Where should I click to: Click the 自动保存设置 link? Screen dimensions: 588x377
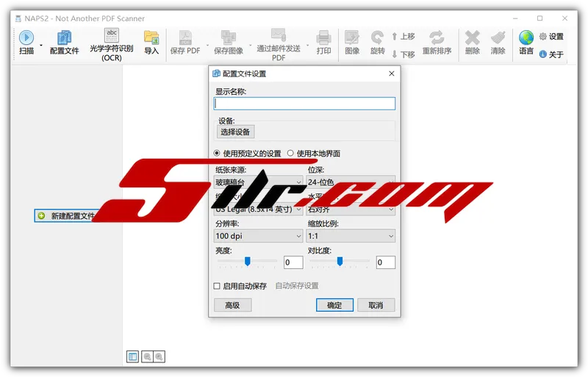tap(297, 286)
